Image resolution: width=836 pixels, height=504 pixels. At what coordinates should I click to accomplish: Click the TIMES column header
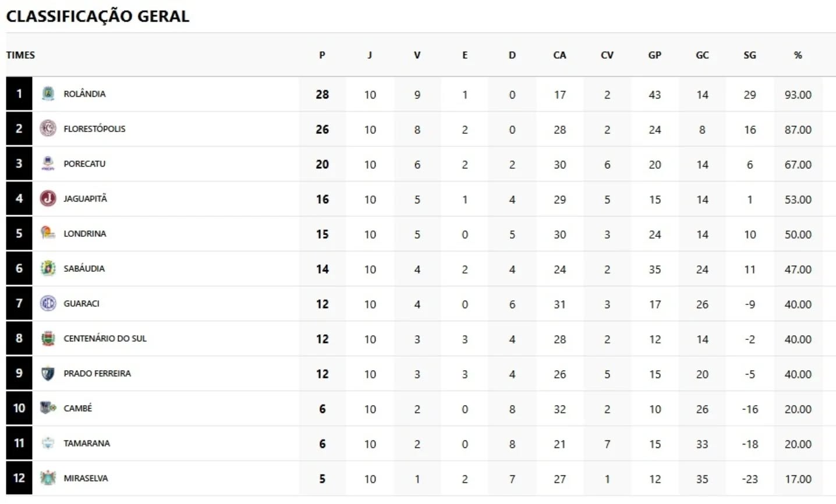pyautogui.click(x=21, y=55)
